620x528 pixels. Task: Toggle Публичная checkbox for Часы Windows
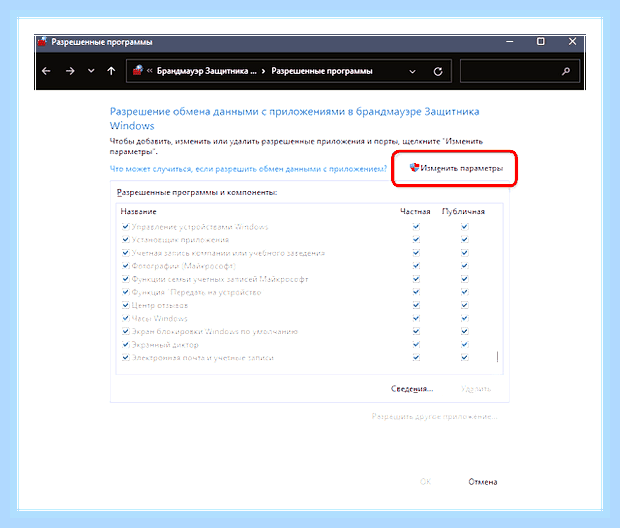coord(465,318)
